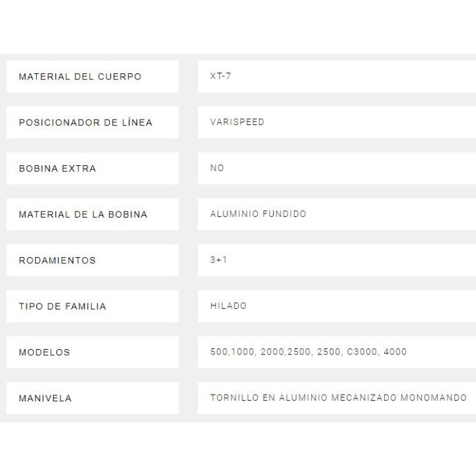Click the Material de la Bobina label
Viewport: 476px width, 476px height.
(x=83, y=214)
